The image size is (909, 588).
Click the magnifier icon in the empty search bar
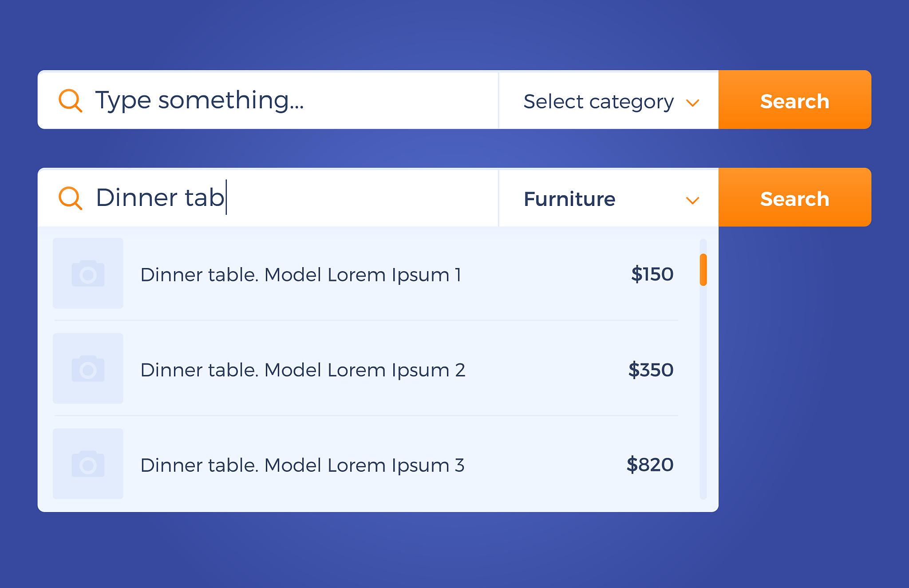[x=70, y=100]
